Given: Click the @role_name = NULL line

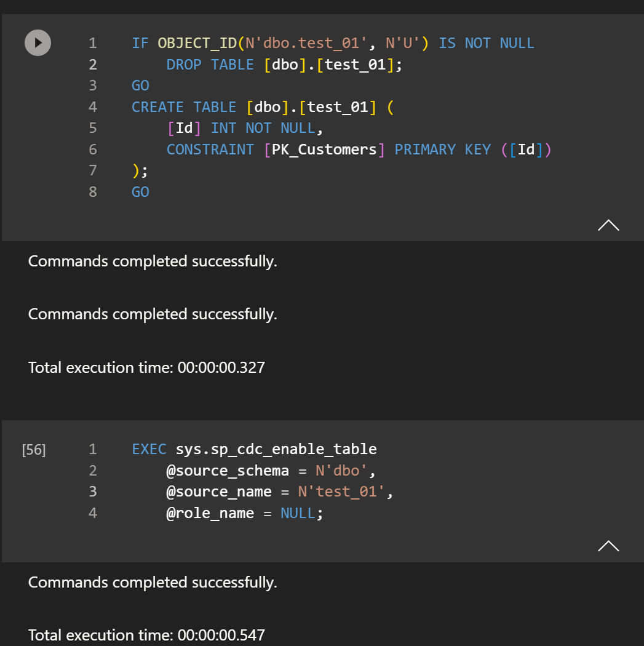Looking at the screenshot, I should [x=245, y=513].
